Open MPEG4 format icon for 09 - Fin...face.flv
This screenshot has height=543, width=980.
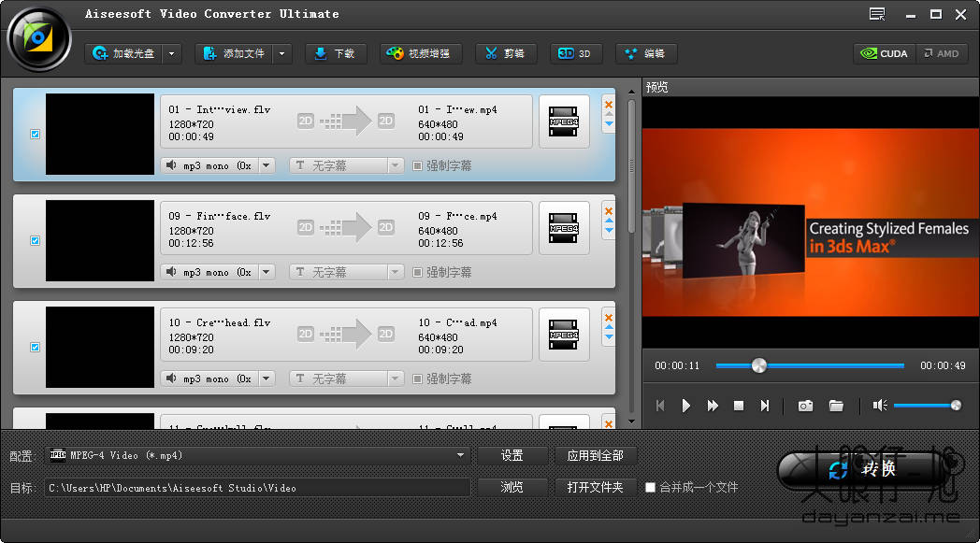tap(564, 228)
